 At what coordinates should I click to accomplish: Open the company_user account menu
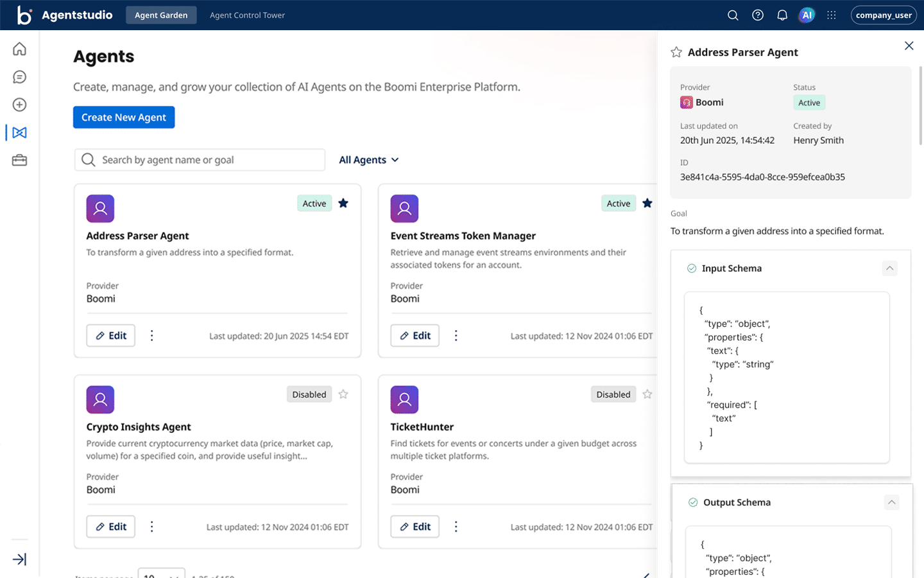(x=884, y=15)
